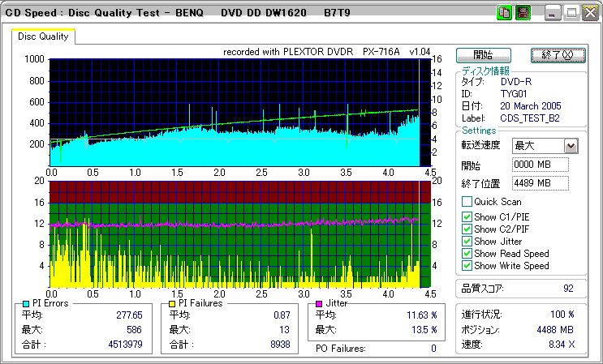Image resolution: width=603 pixels, height=364 pixels.
Task: Close the Disc Quality Test window
Action: click(x=589, y=13)
